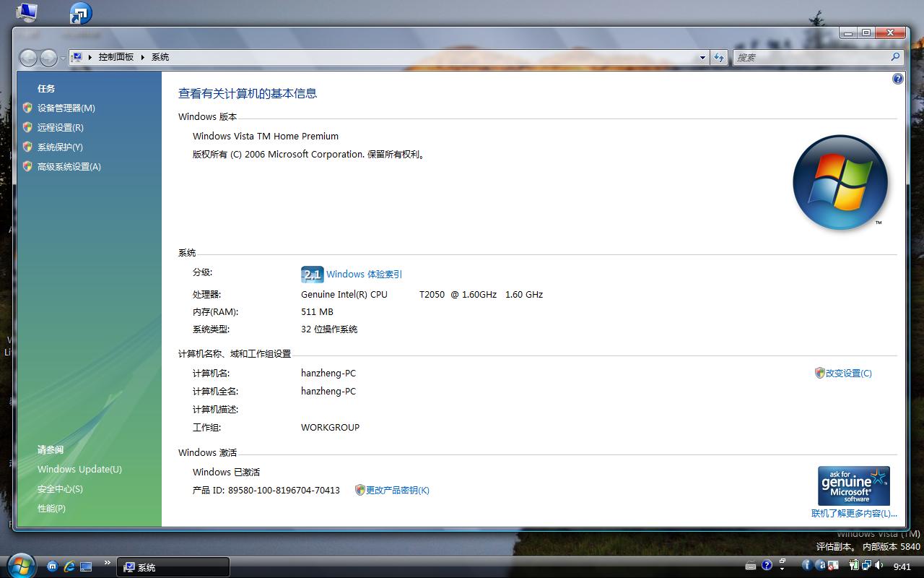Click the heading 查看有关计算机的基本信息
The width and height of the screenshot is (924, 578).
[x=248, y=94]
